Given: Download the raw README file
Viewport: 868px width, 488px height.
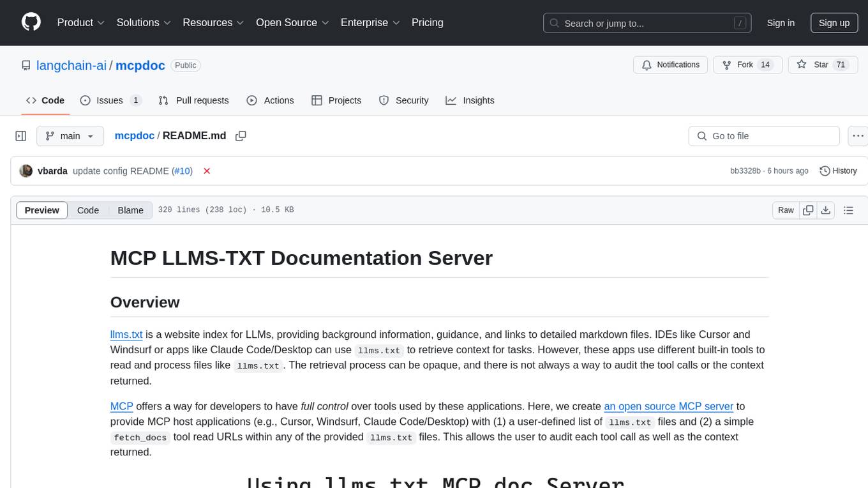Looking at the screenshot, I should 826,210.
